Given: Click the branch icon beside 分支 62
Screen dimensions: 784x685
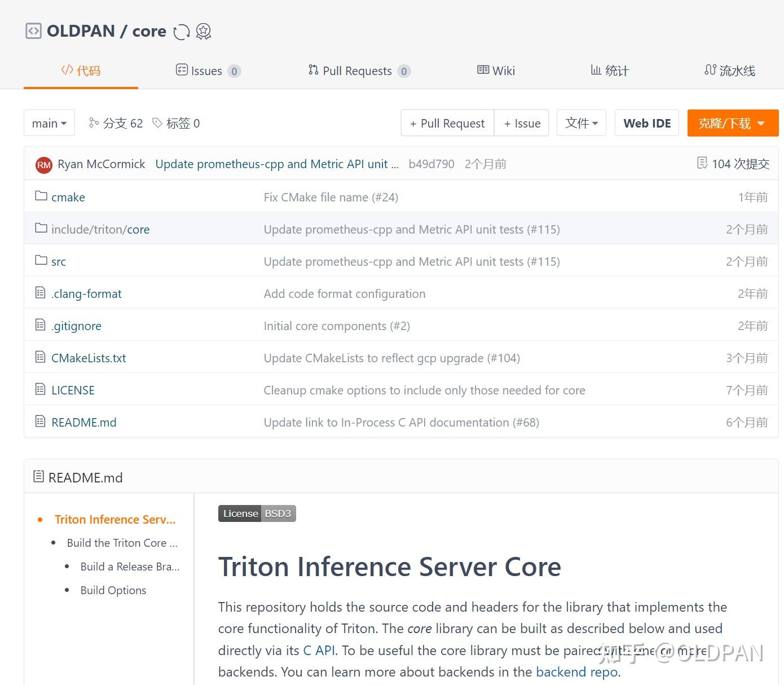Looking at the screenshot, I should (x=94, y=123).
